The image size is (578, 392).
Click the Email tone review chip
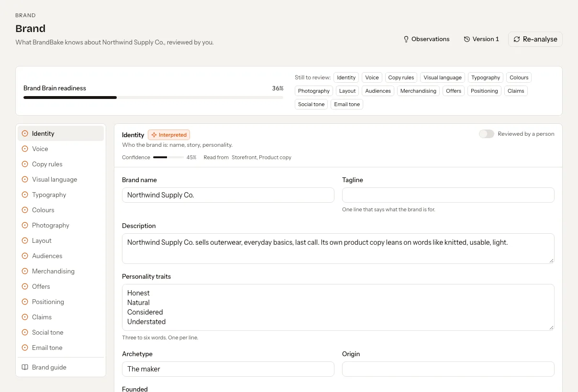[x=347, y=104]
